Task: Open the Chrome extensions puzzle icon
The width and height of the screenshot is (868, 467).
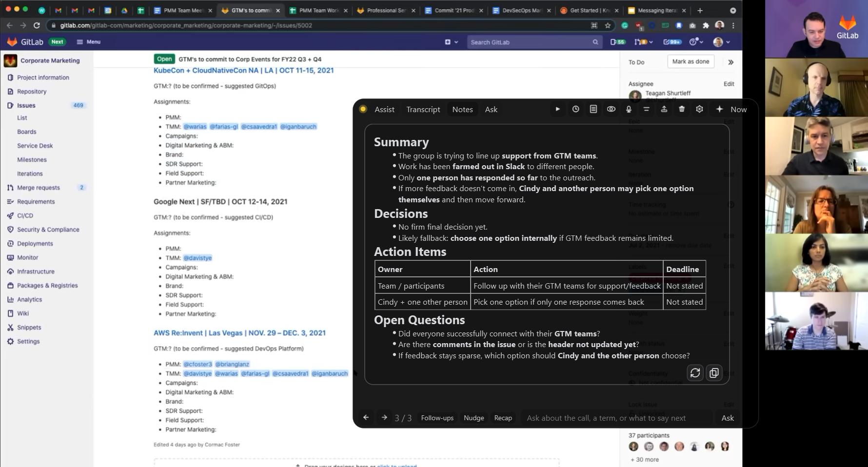Action: click(706, 25)
